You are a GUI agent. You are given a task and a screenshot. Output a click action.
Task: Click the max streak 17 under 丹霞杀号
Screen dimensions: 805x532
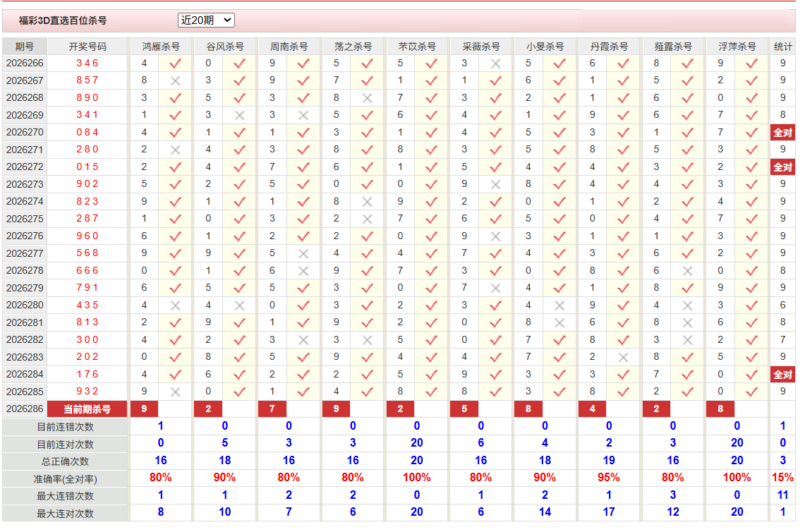coord(609,512)
